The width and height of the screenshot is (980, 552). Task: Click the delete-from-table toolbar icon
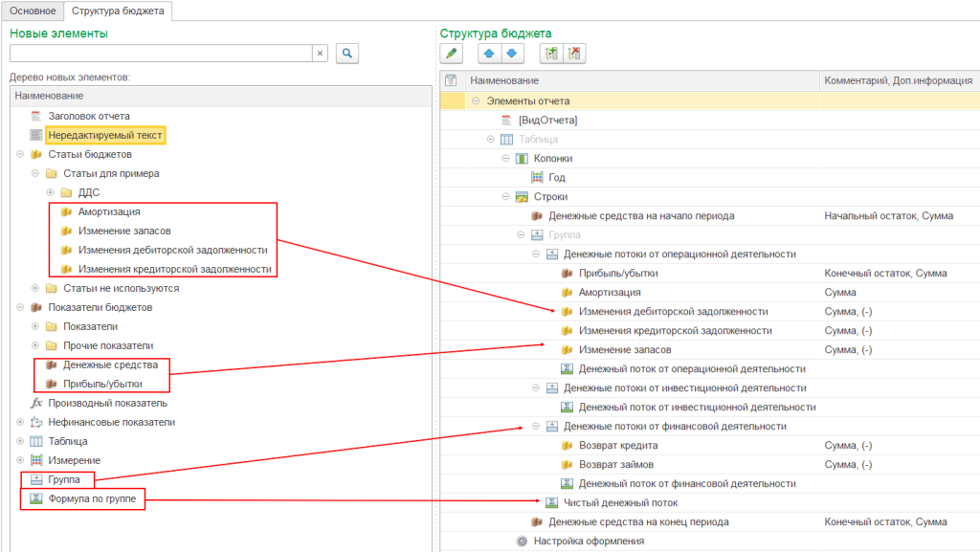pos(574,54)
